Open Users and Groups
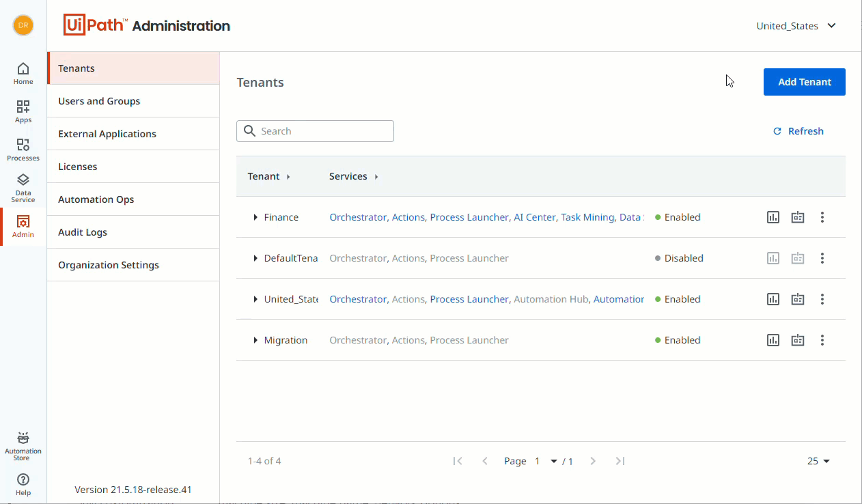The height and width of the screenshot is (504, 862). coord(133,101)
